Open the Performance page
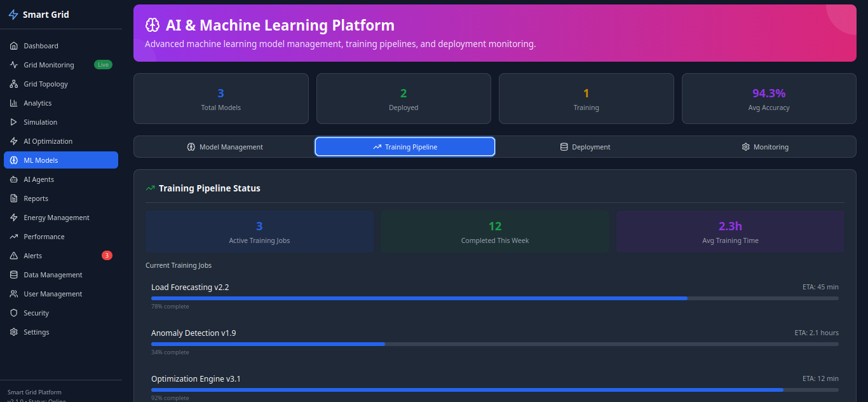The width and height of the screenshot is (868, 402). (x=61, y=237)
